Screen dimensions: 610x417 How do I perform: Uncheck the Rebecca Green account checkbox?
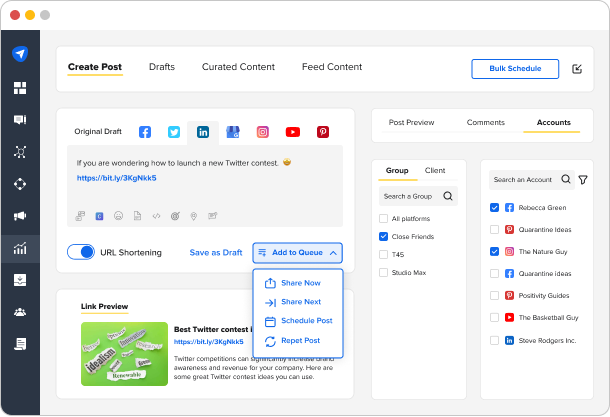[494, 207]
